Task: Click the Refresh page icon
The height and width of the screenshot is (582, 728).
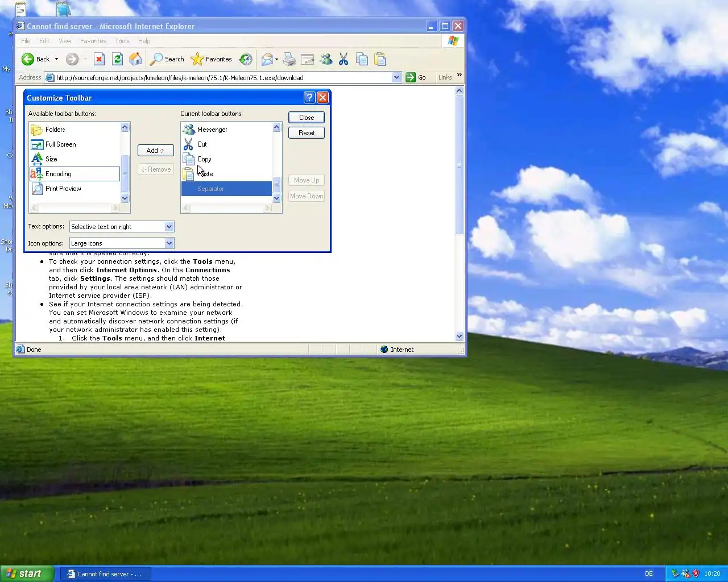Action: [x=117, y=59]
